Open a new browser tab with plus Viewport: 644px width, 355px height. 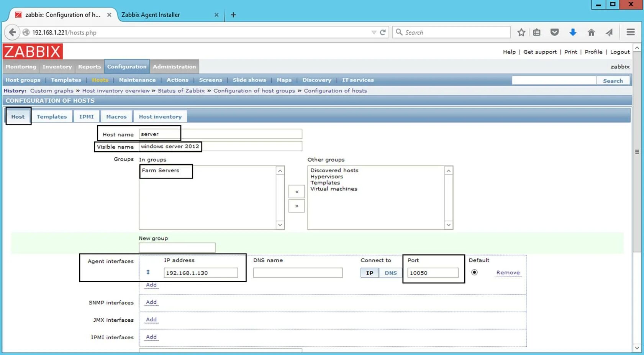[x=233, y=15]
